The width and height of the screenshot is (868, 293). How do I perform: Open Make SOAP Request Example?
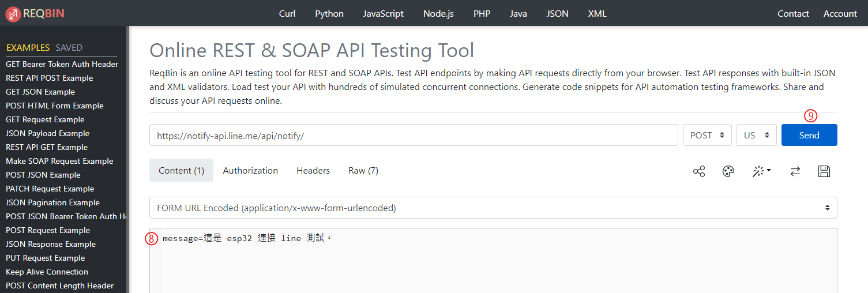[59, 161]
